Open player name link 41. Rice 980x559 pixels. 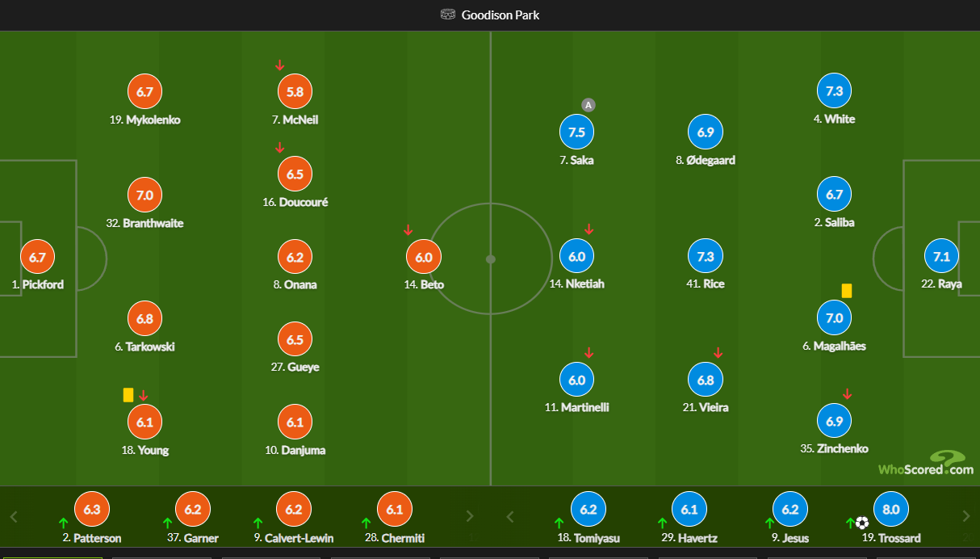pos(703,284)
